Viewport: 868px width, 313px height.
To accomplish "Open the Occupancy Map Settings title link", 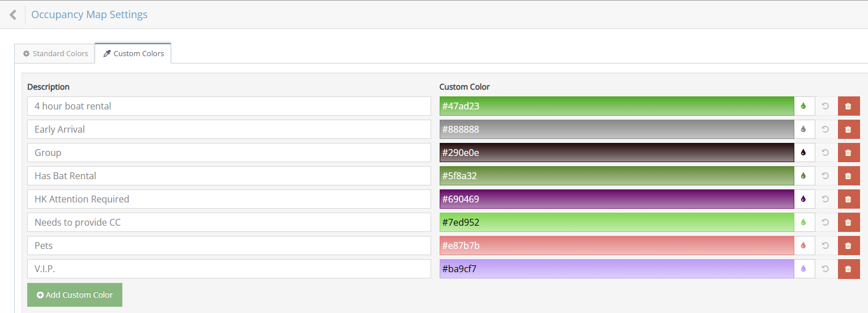I will pyautogui.click(x=89, y=15).
